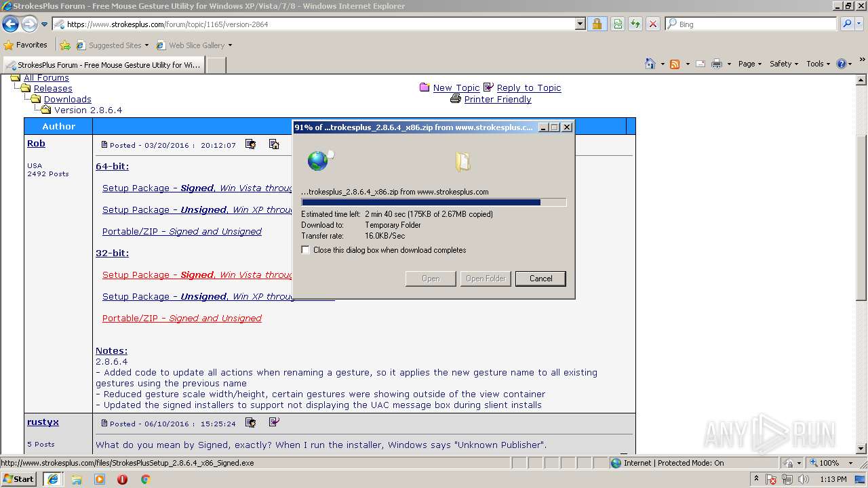868x488 pixels.
Task: Open the Tools menu
Action: coord(818,64)
